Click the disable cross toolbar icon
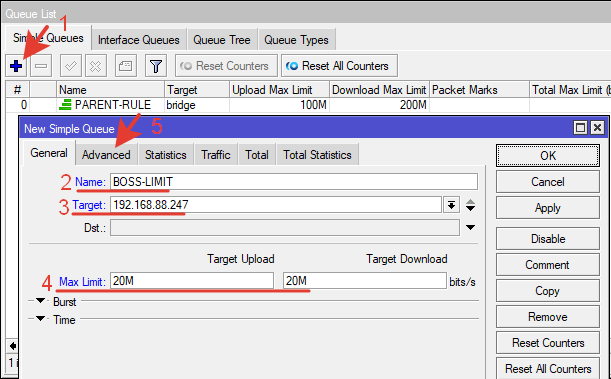The width and height of the screenshot is (611, 379). click(95, 66)
